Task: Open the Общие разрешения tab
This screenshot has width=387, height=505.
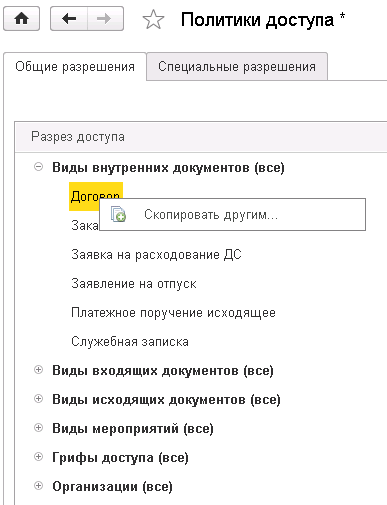Action: [75, 66]
